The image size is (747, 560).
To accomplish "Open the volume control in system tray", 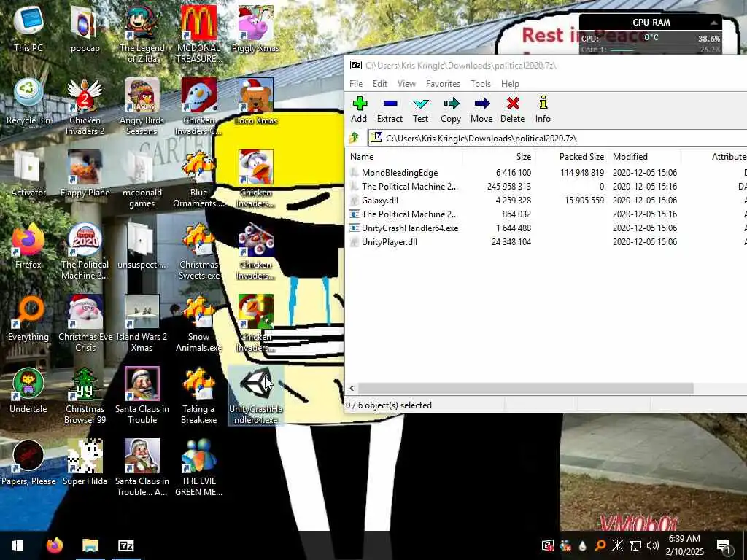I will 653,545.
